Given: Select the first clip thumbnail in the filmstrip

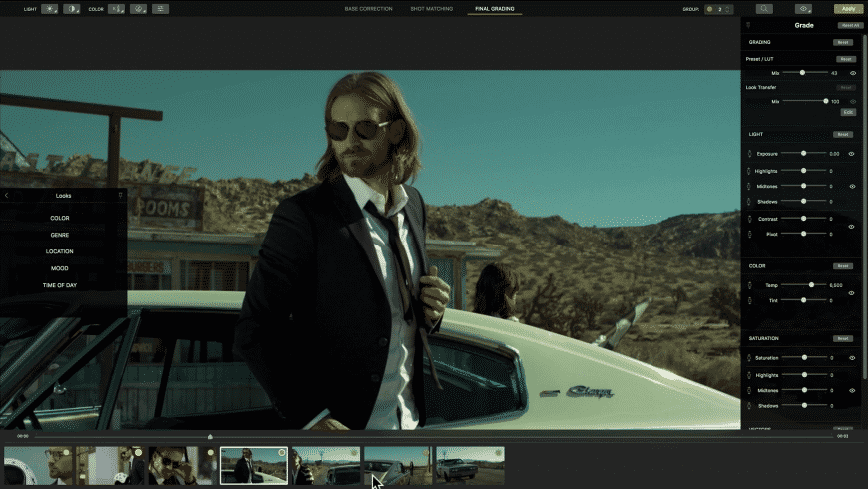Looking at the screenshot, I should (x=37, y=466).
